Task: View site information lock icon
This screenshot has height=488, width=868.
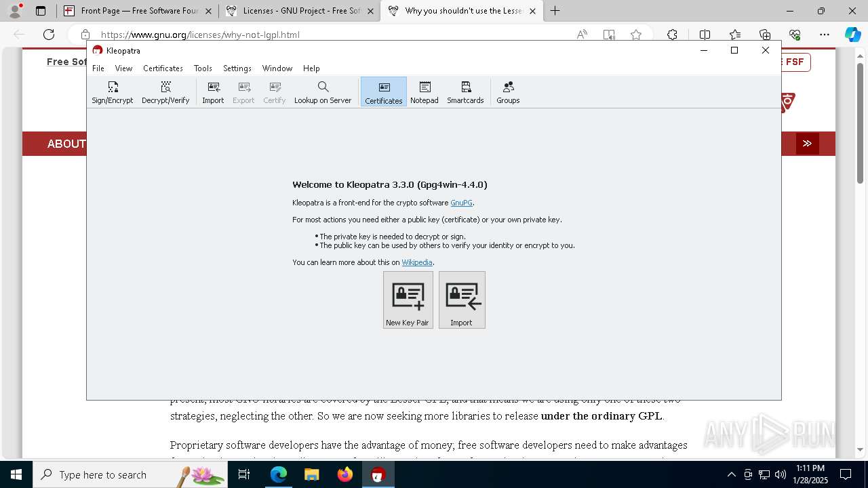Action: [x=85, y=35]
